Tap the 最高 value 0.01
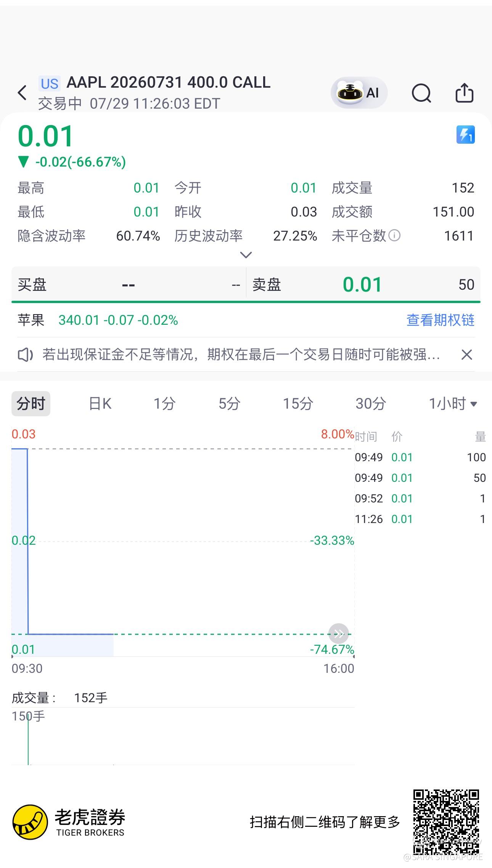 coord(146,188)
